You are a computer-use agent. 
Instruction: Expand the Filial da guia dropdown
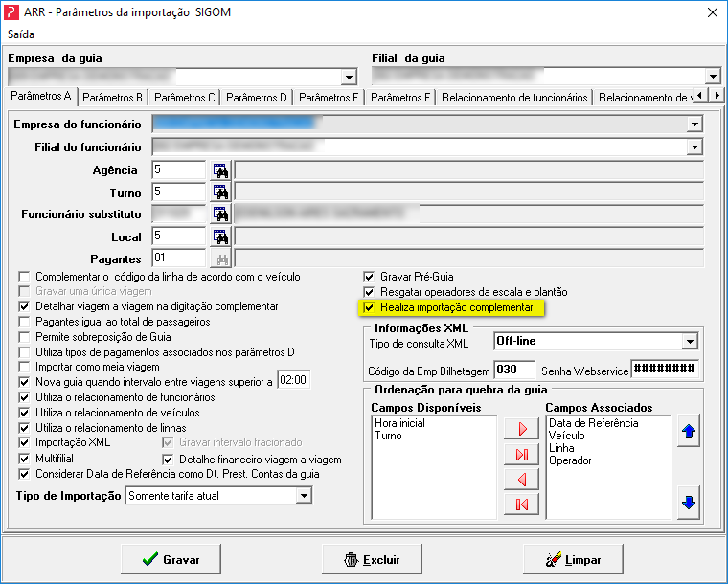pyautogui.click(x=713, y=76)
